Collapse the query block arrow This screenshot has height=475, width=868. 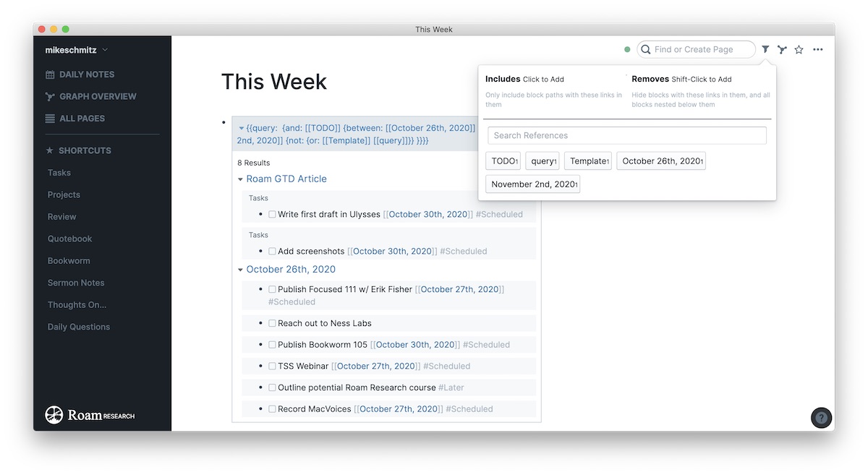click(x=242, y=128)
